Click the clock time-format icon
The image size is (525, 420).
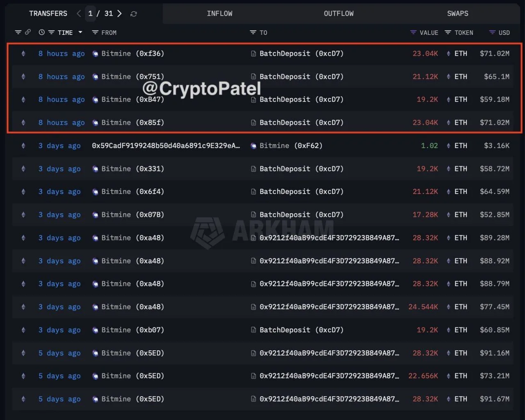(x=41, y=32)
